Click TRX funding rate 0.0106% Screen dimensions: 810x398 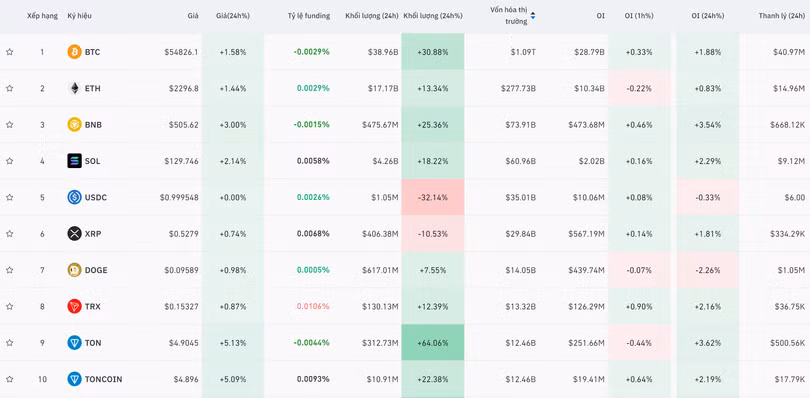(x=313, y=307)
